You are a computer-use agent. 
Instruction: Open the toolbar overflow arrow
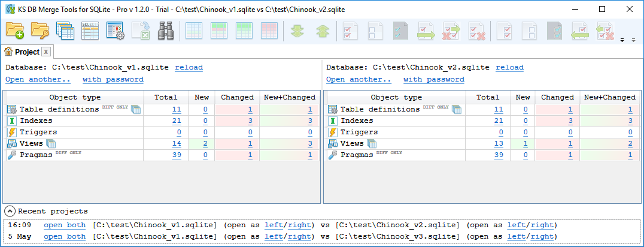622,40
